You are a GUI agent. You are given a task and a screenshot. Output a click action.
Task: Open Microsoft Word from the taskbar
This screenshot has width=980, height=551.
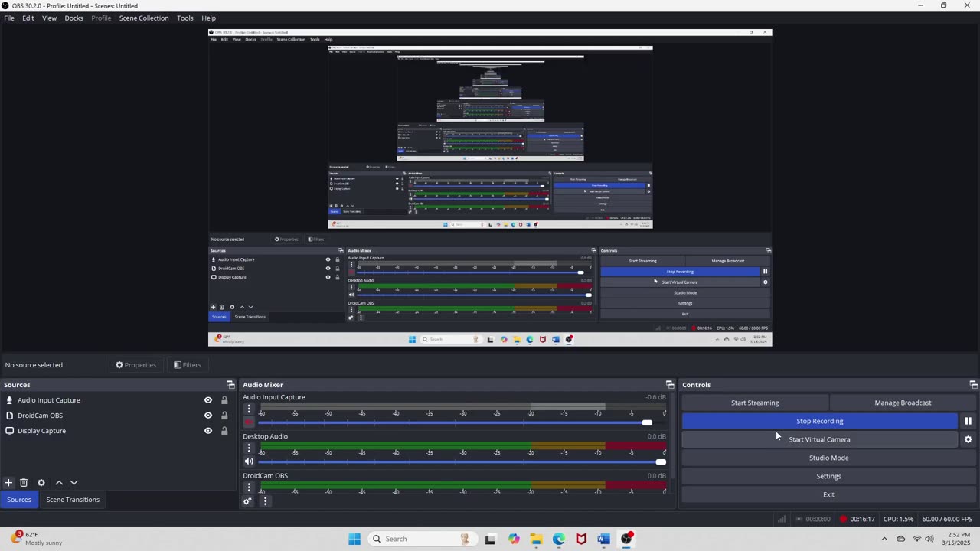604,539
